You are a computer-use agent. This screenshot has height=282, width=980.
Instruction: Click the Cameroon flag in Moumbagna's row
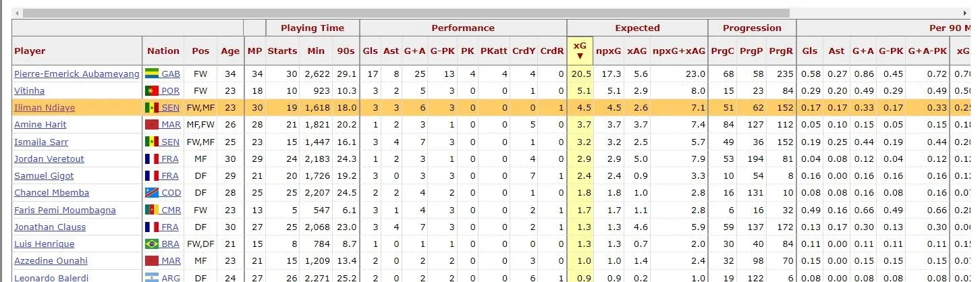point(151,210)
